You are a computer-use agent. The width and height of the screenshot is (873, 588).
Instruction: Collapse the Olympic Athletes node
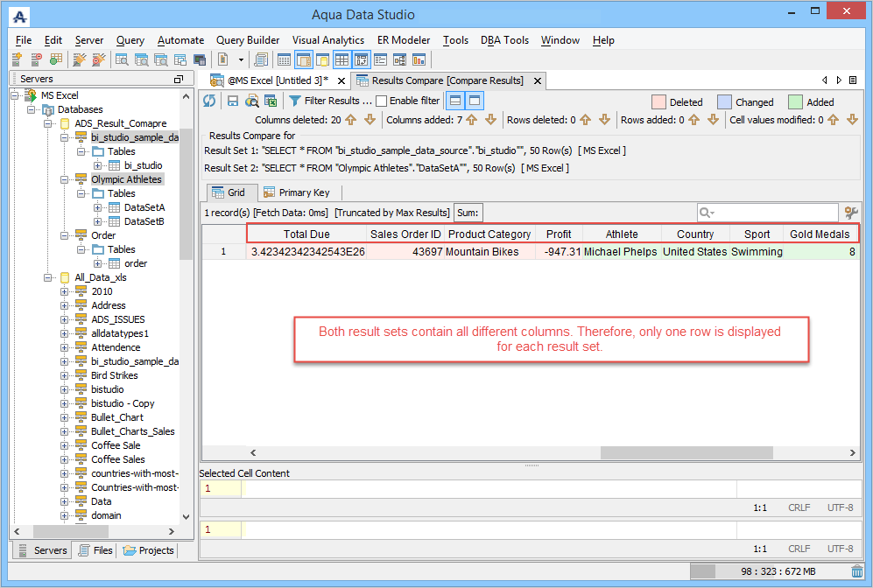tap(65, 179)
